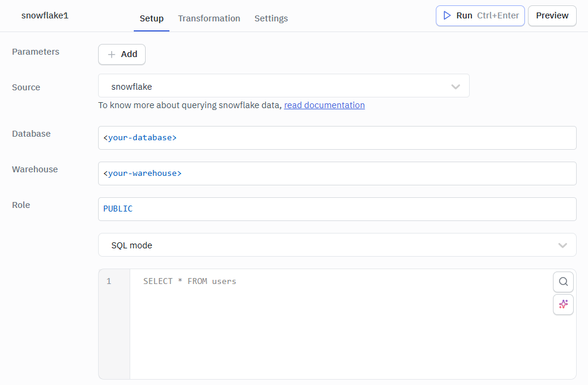
Task: Click the Role label
Action: coord(21,205)
